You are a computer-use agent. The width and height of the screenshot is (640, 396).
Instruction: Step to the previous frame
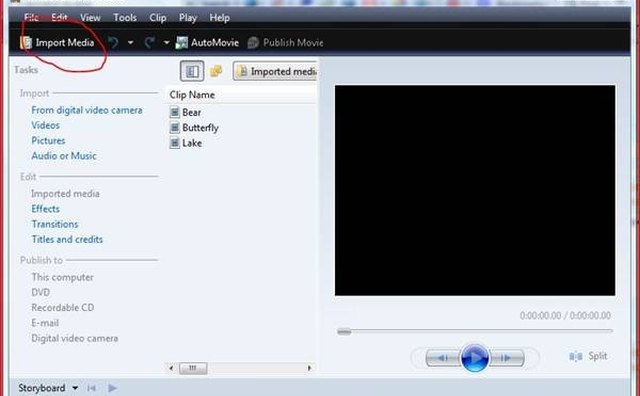[443, 358]
